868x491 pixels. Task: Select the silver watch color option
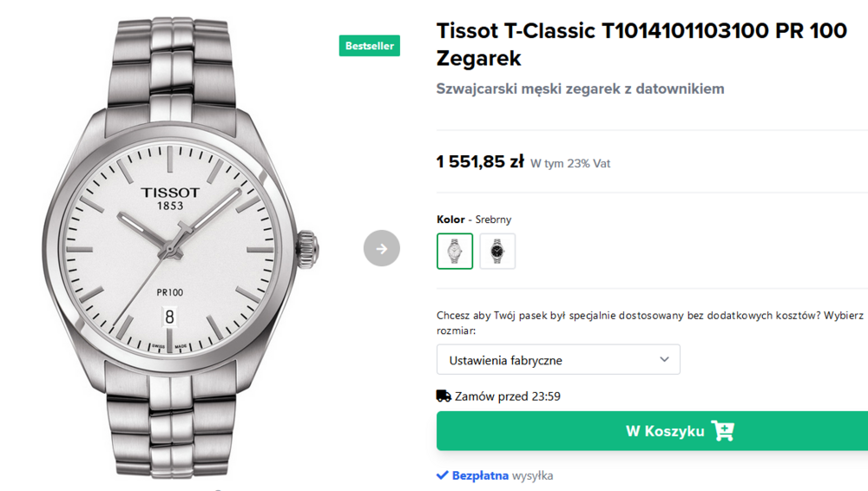455,251
